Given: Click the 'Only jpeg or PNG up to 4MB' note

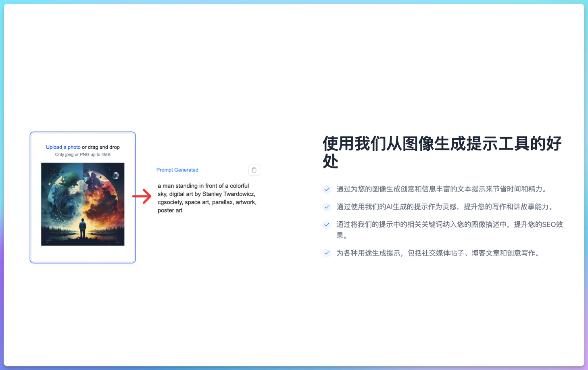Looking at the screenshot, I should (83, 154).
